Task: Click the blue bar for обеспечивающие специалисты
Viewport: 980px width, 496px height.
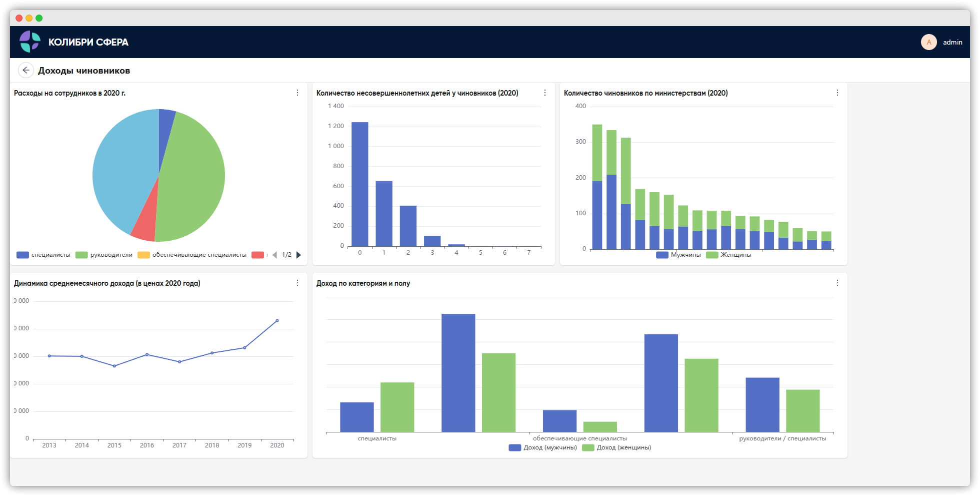Action: (560, 421)
